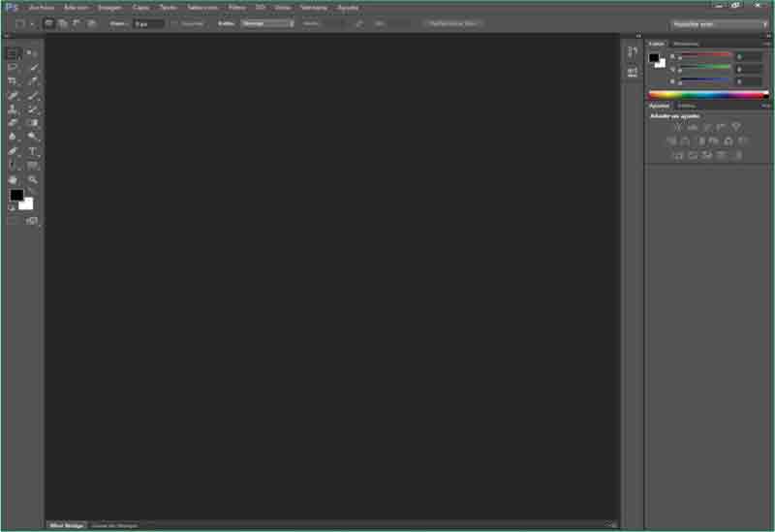Switch to the Muestras tab
The image size is (775, 532).
point(685,44)
